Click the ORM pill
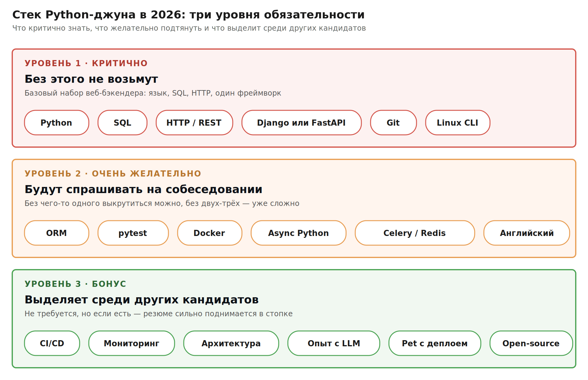Viewport: 588px width, 380px height. pos(57,233)
